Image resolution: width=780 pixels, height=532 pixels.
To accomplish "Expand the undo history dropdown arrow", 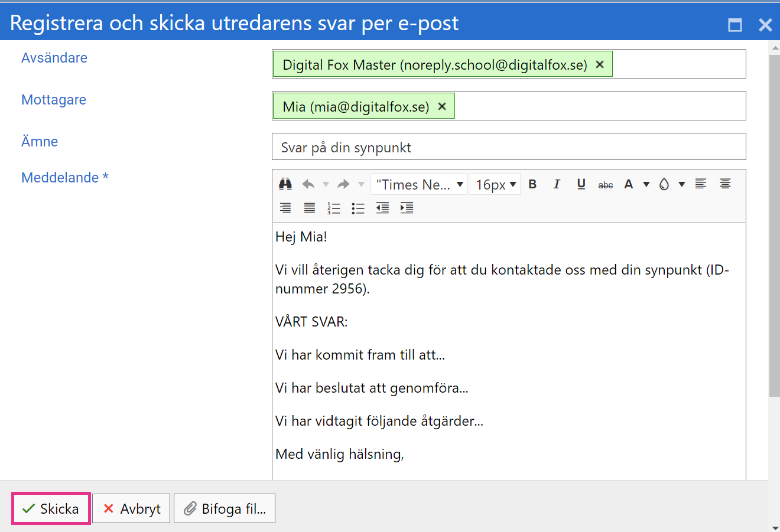I will 326,184.
